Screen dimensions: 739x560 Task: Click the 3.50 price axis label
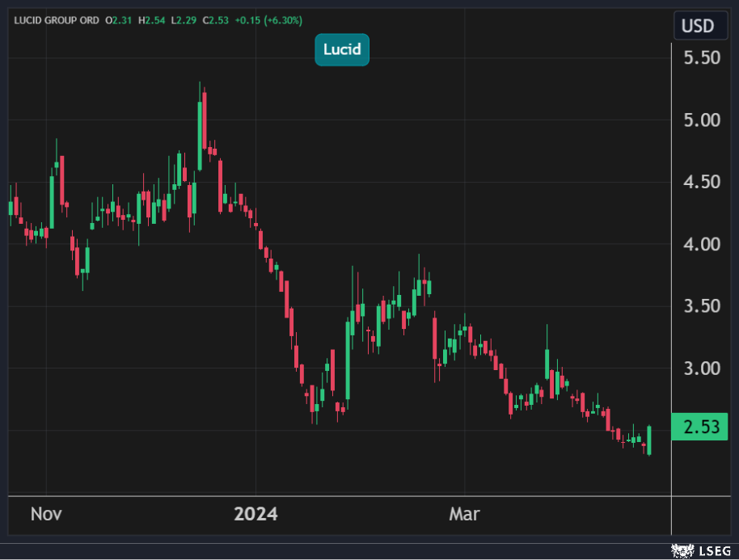pos(700,306)
